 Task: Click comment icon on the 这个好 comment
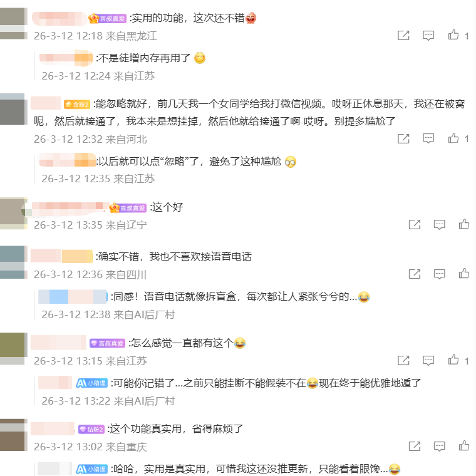click(439, 225)
